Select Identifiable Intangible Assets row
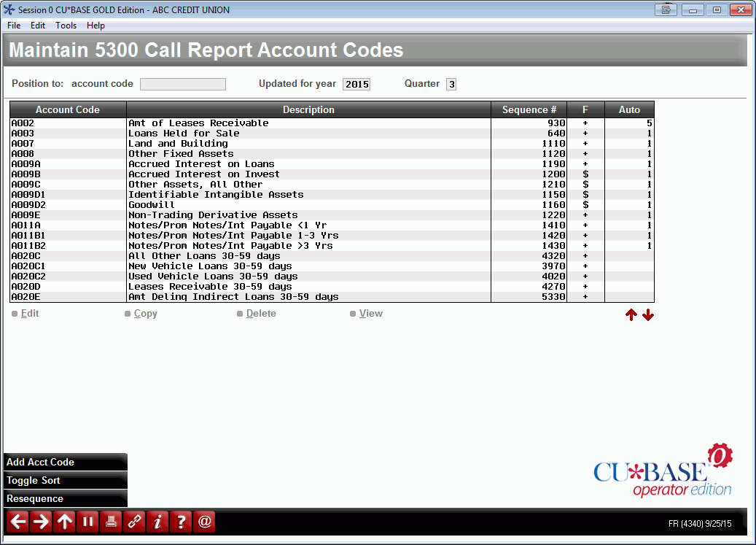The image size is (756, 545). tap(332, 194)
